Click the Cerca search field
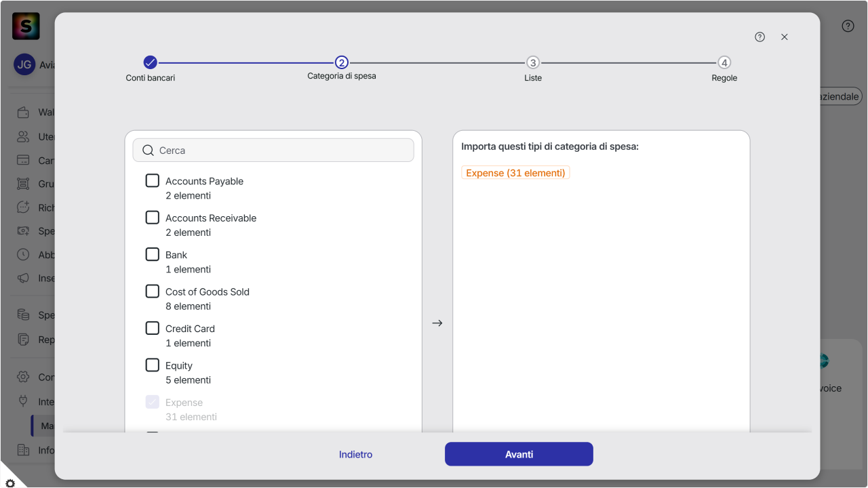The width and height of the screenshot is (868, 488). tap(273, 150)
